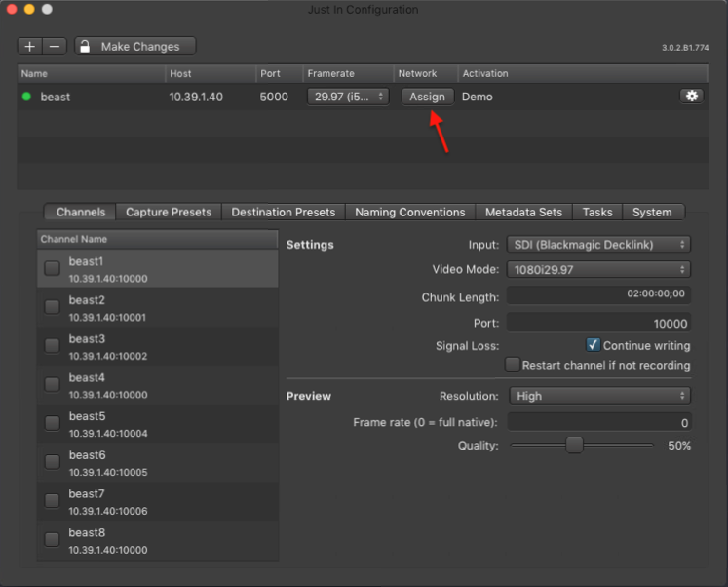Click host address 10.39.1.40
The width and height of the screenshot is (728, 587).
(196, 98)
